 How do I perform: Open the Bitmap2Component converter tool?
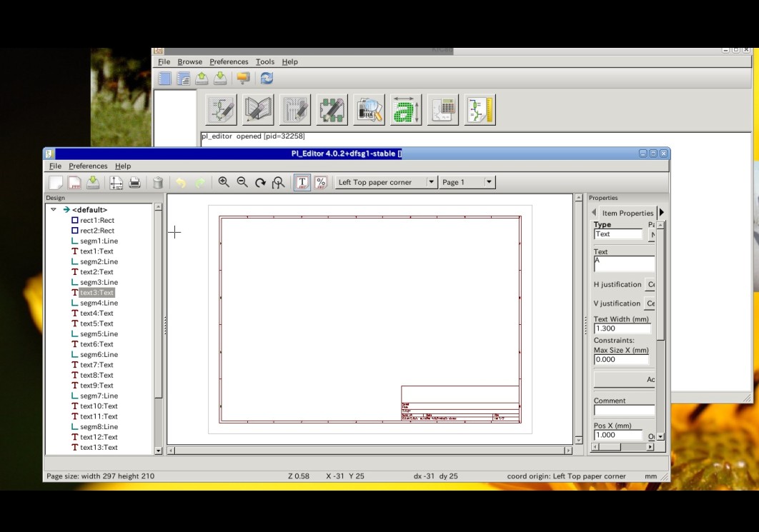[406, 109]
